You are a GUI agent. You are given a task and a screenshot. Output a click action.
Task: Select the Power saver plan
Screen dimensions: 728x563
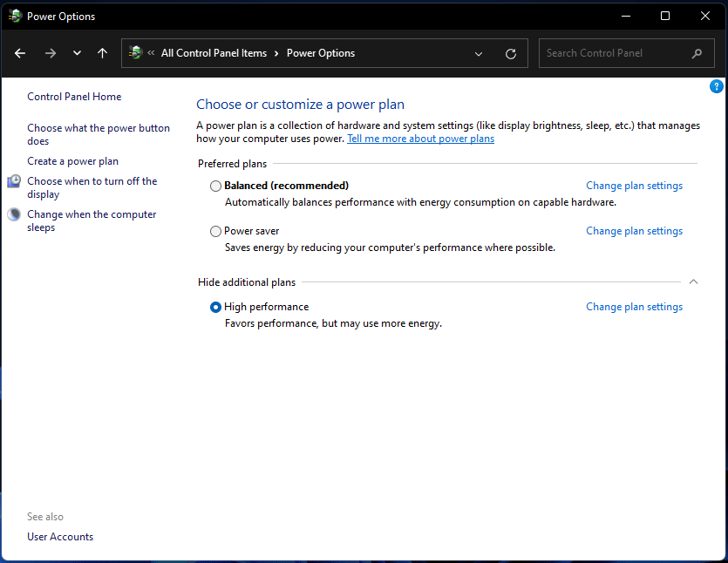215,231
